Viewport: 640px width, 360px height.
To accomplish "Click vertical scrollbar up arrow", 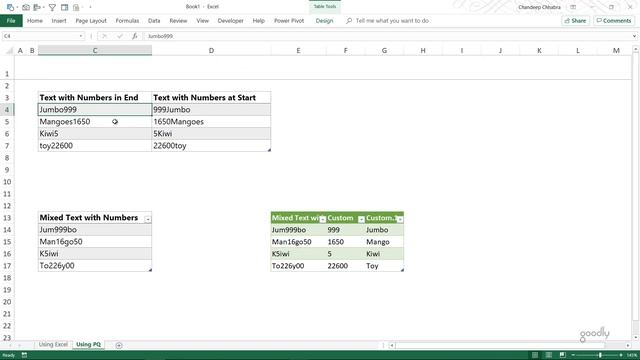I will [x=636, y=49].
